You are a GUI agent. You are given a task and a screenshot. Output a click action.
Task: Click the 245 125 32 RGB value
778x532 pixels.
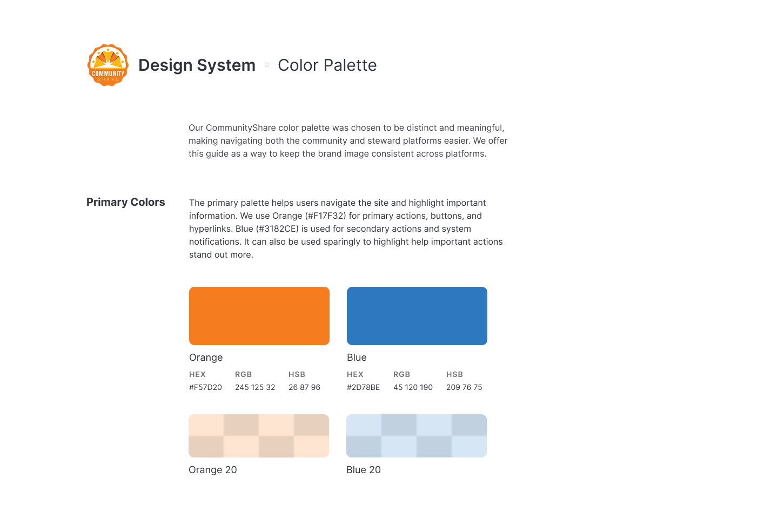pos(255,387)
